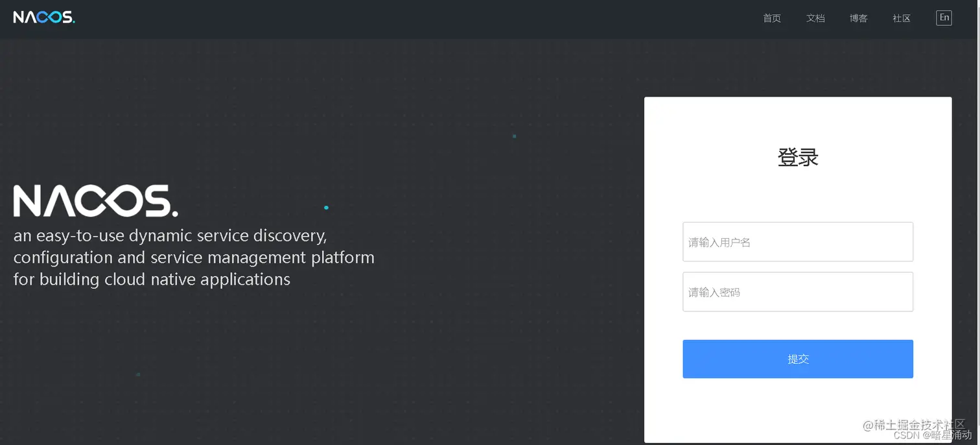Click the bright teal dot in the background
This screenshot has width=980, height=445.
click(x=326, y=208)
